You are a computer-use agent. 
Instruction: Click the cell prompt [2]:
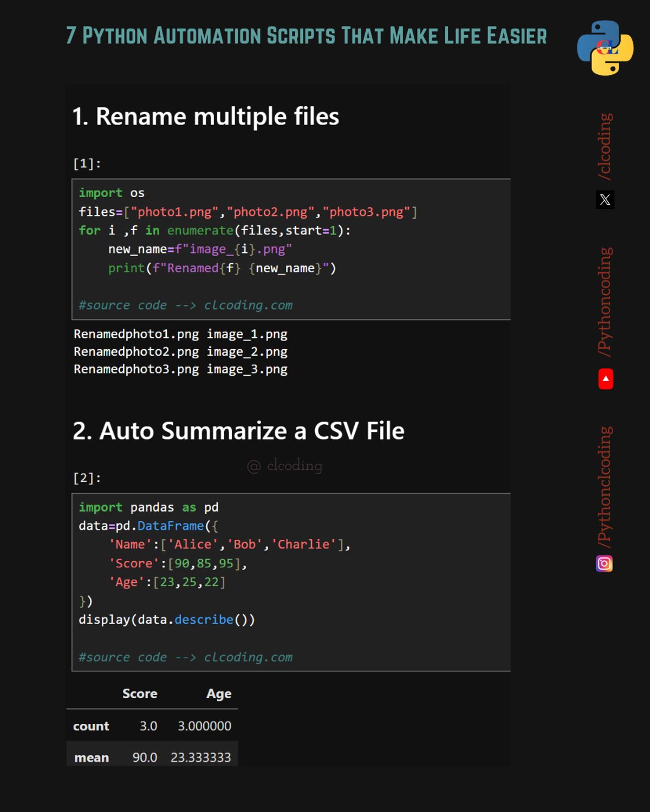click(x=87, y=478)
